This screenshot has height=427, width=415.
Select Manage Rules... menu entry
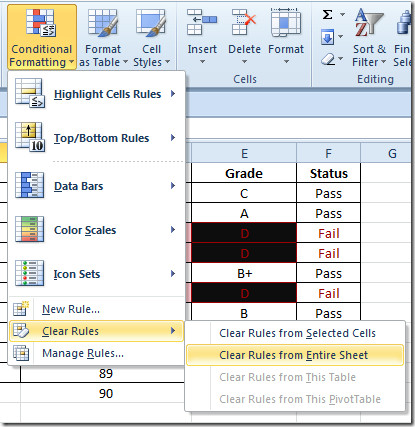97,353
